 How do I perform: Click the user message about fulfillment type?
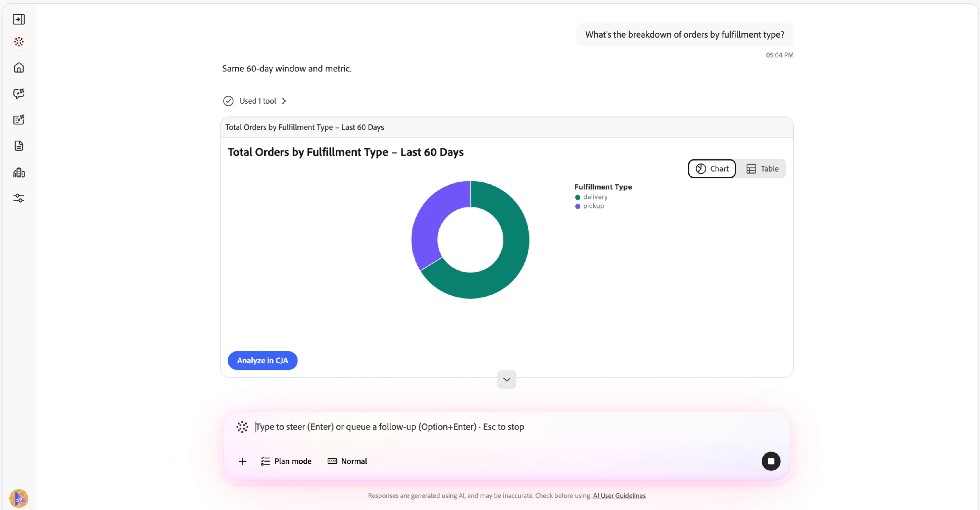pyautogui.click(x=684, y=35)
